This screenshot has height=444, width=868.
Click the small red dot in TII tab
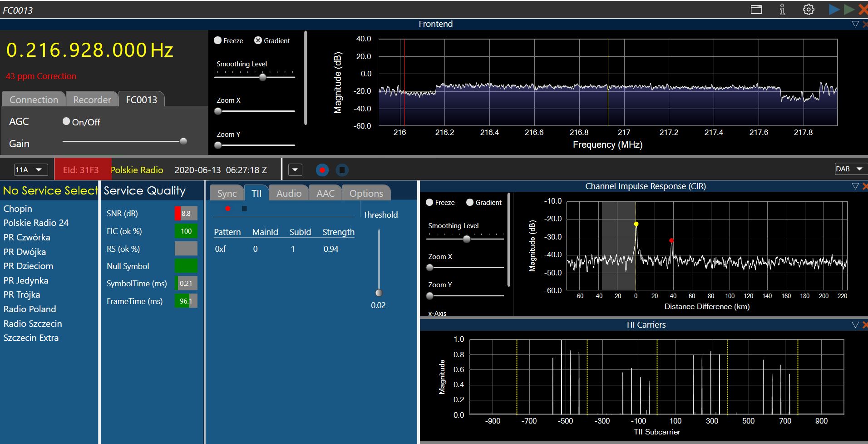pyautogui.click(x=228, y=209)
